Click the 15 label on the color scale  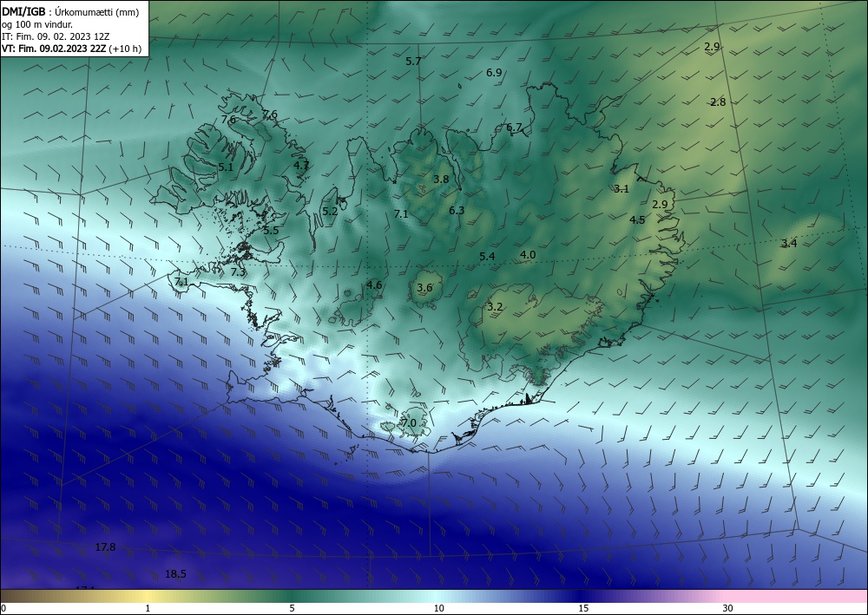pos(583,608)
